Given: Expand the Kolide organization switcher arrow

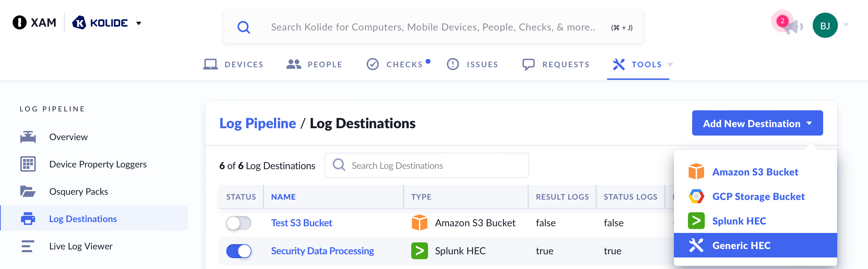Looking at the screenshot, I should (139, 23).
